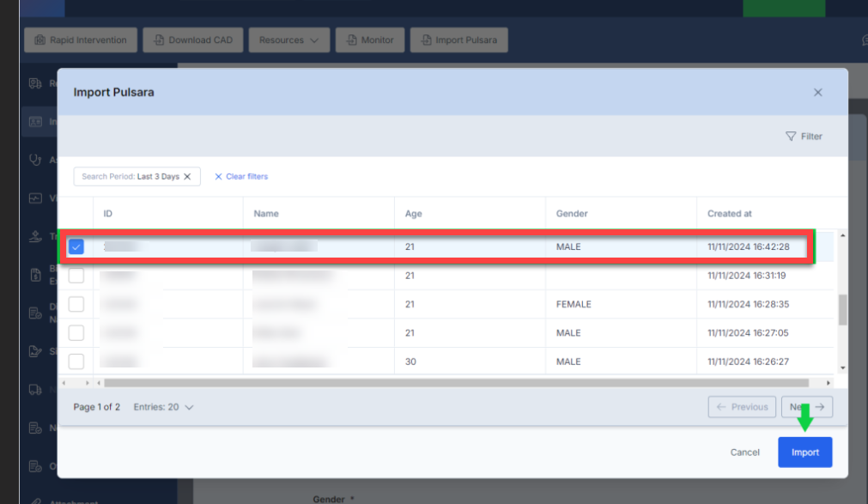Click the Download CAD toolbar button

[x=192, y=40]
